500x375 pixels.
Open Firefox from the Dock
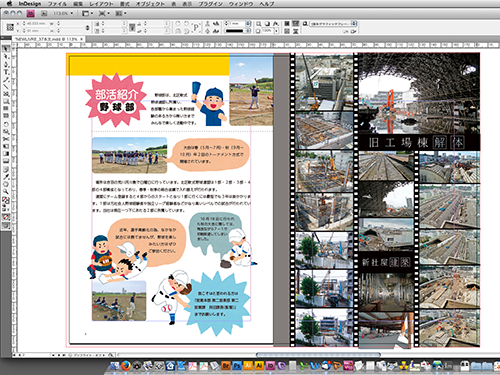(x=126, y=366)
